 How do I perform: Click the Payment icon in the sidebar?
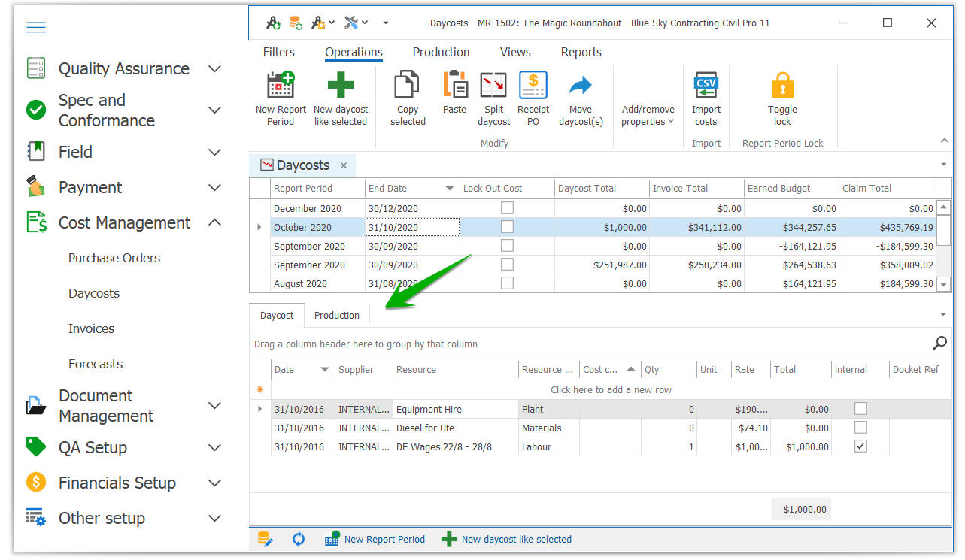[x=36, y=187]
